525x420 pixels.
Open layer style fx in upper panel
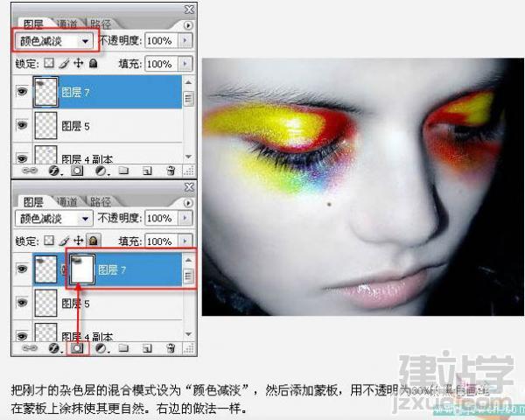54,171
